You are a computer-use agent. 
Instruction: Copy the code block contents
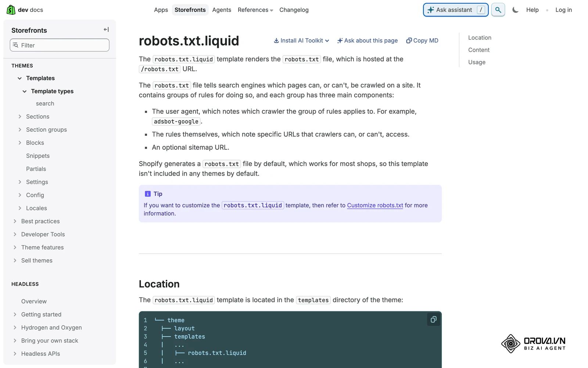point(433,319)
